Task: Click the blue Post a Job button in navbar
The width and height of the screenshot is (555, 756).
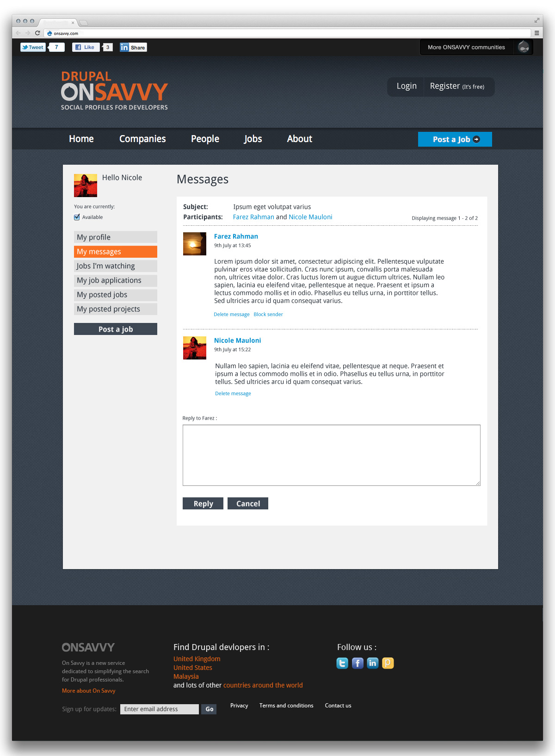Action: (455, 139)
